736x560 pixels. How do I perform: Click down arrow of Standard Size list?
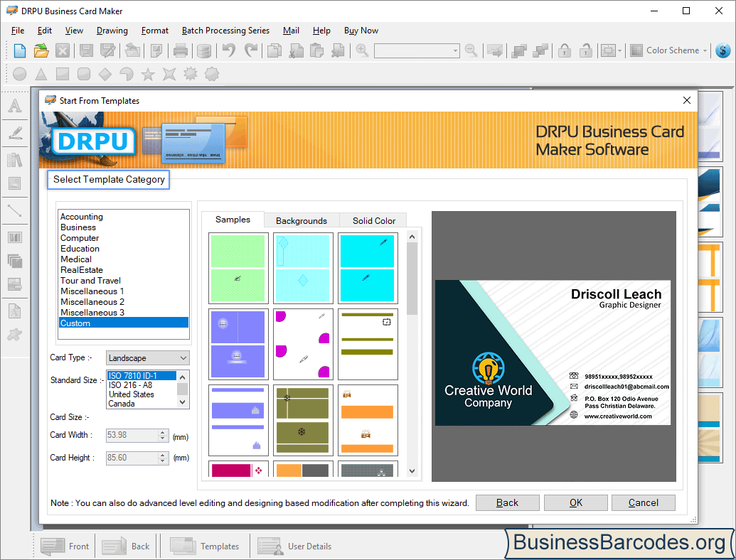[183, 402]
